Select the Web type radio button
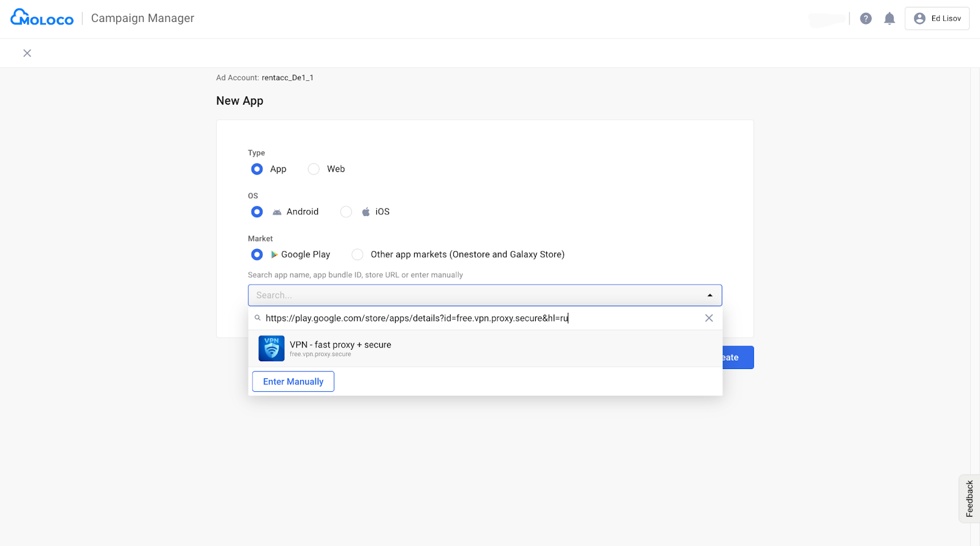This screenshot has width=980, height=546. click(314, 169)
